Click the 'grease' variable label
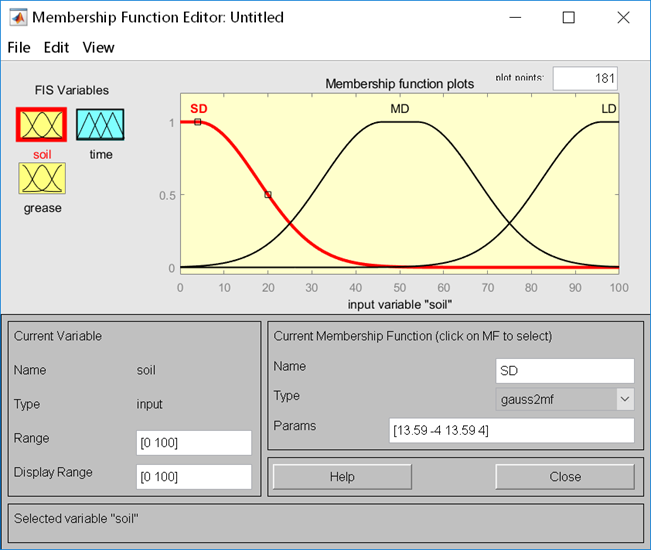This screenshot has height=550, width=651. pos(42,208)
